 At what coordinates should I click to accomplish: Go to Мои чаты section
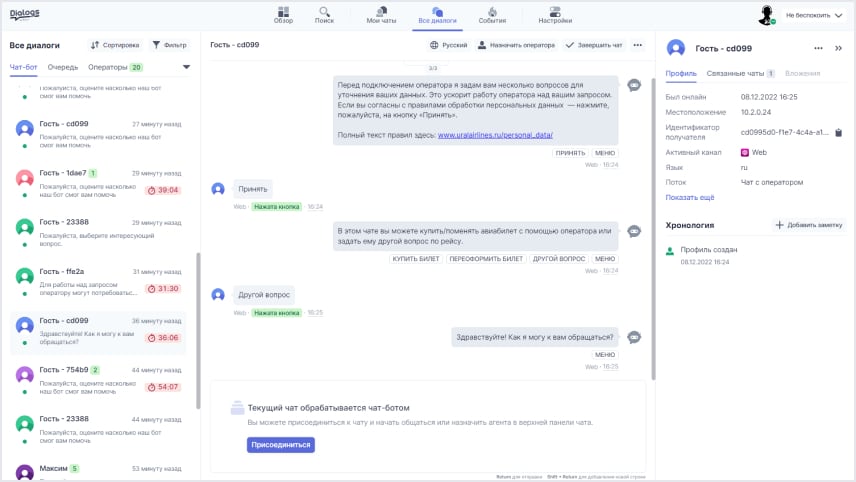pos(381,15)
